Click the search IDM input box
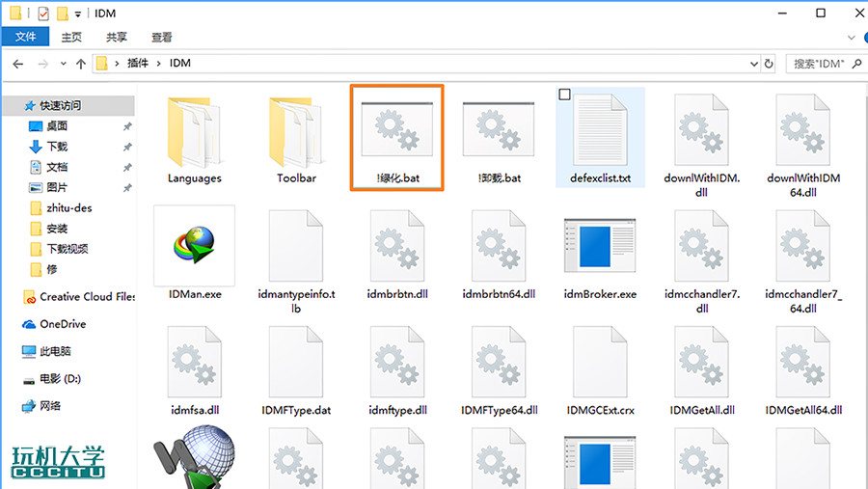 (x=818, y=64)
